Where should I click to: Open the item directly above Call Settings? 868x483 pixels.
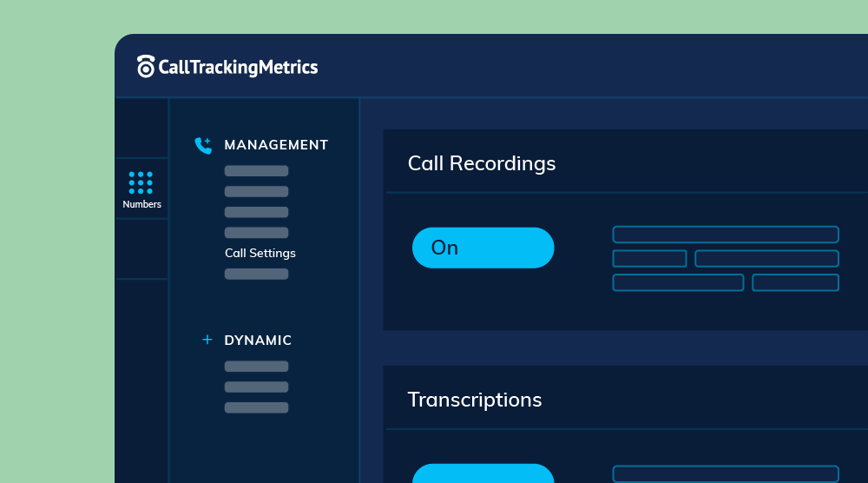256,233
